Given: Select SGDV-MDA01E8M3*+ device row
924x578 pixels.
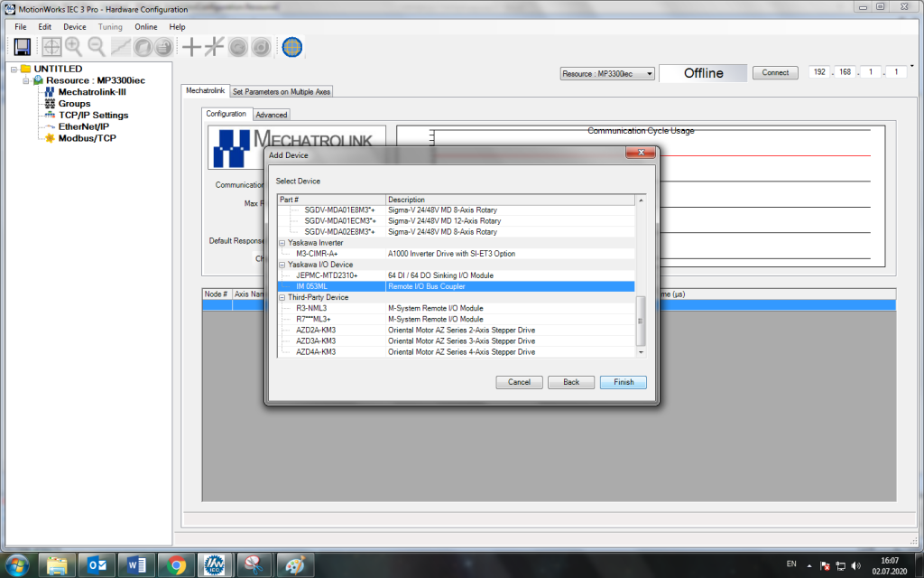Looking at the screenshot, I should pos(456,210).
